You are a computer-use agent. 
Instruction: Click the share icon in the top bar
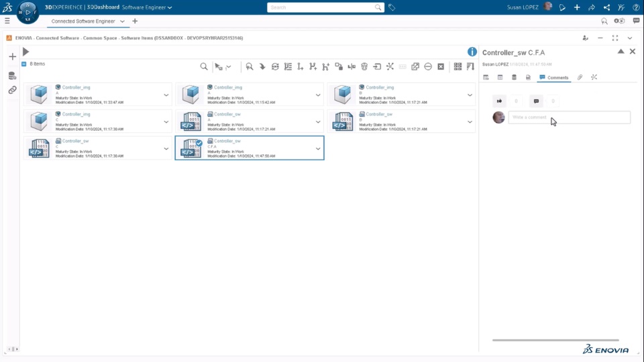point(606,7)
